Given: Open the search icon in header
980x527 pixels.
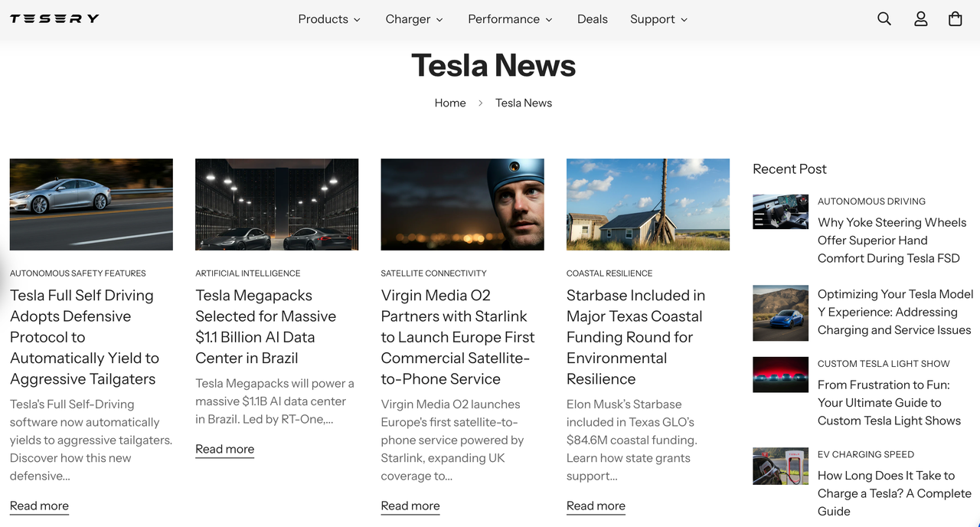Looking at the screenshot, I should (884, 19).
